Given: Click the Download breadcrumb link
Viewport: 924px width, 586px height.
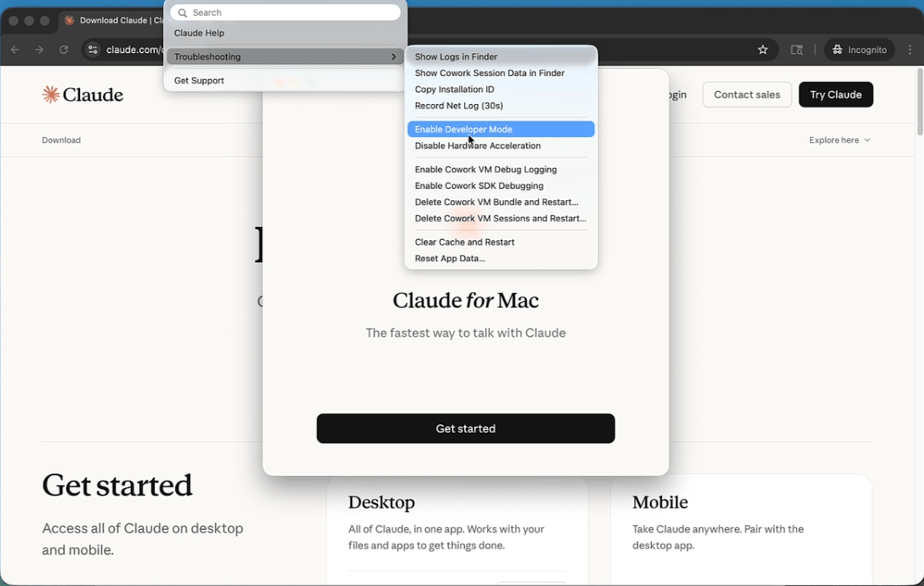Looking at the screenshot, I should (x=61, y=140).
